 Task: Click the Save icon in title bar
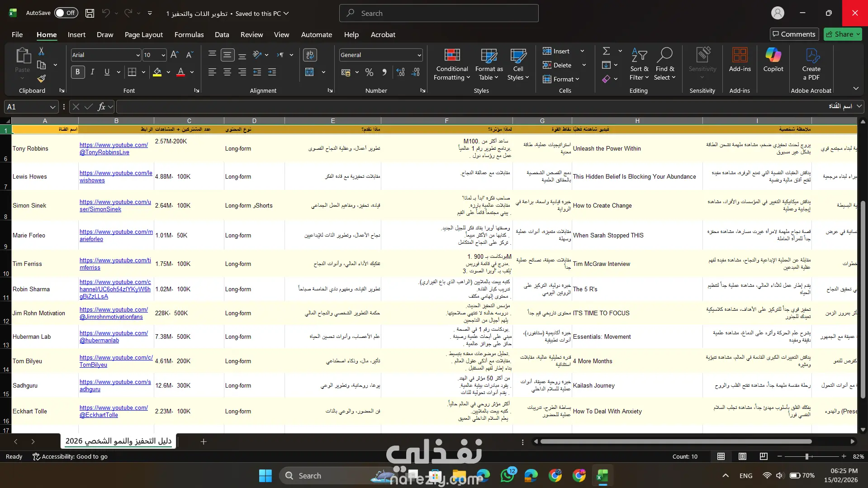(90, 13)
